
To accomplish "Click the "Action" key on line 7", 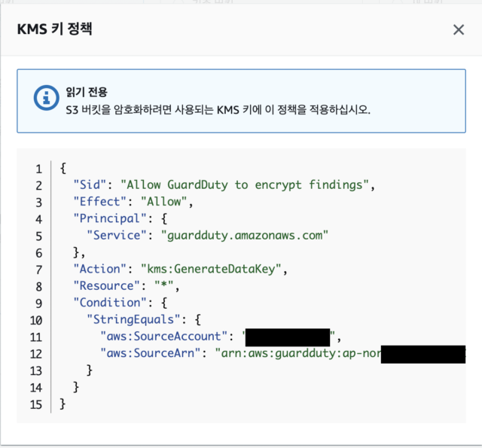I will pos(100,269).
